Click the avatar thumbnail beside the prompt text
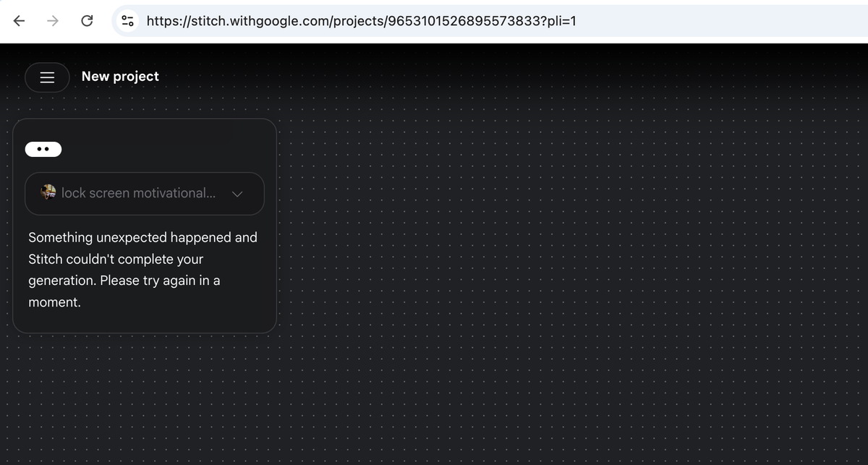868x465 pixels. (48, 192)
